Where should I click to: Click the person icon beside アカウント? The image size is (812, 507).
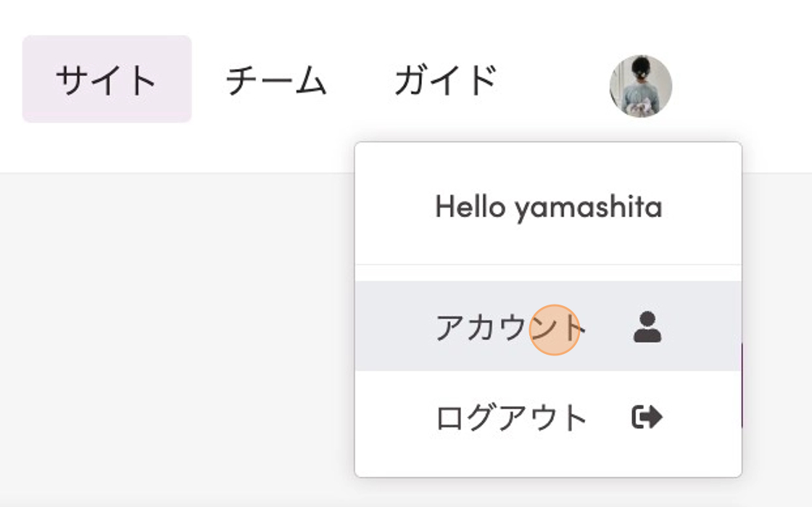coord(647,327)
